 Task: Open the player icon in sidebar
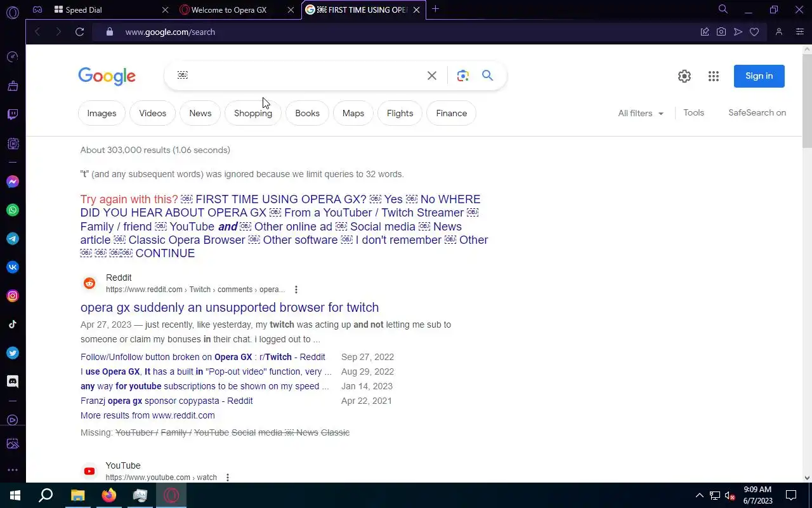pyautogui.click(x=13, y=420)
